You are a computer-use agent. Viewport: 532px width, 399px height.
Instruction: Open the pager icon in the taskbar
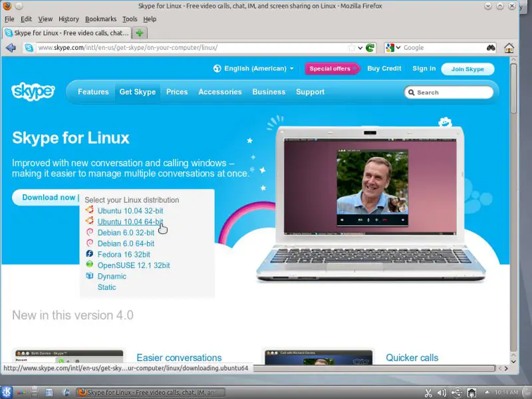tap(35, 392)
